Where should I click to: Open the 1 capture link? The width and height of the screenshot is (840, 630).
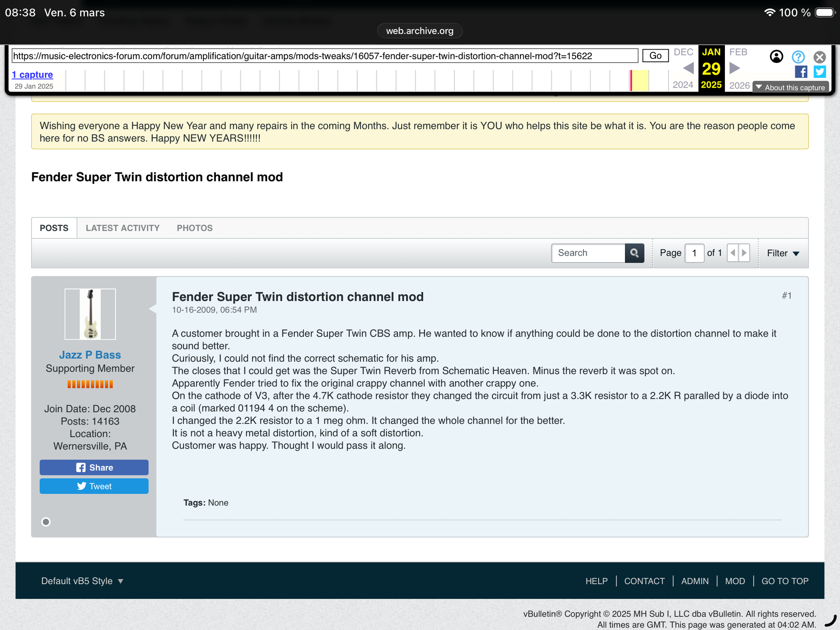tap(32, 74)
